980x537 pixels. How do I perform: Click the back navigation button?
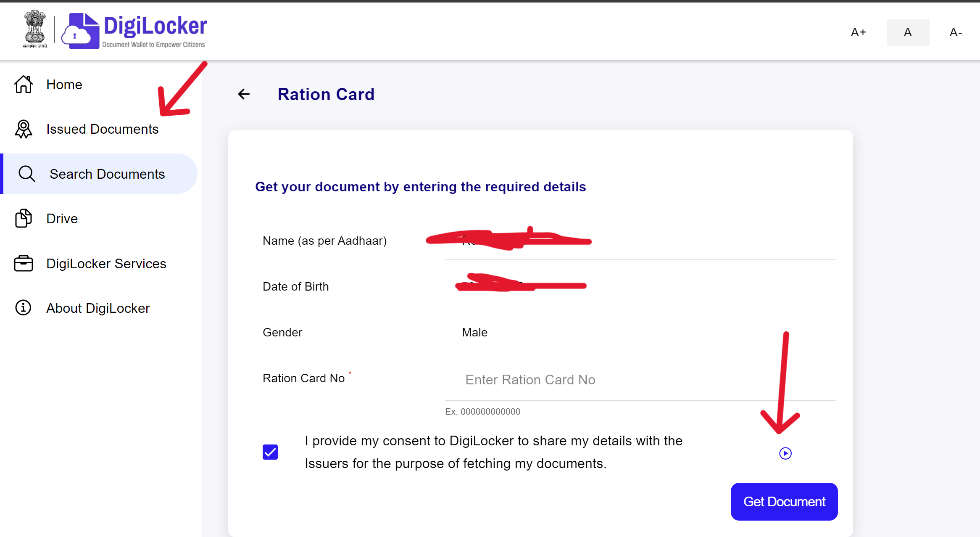pos(244,93)
